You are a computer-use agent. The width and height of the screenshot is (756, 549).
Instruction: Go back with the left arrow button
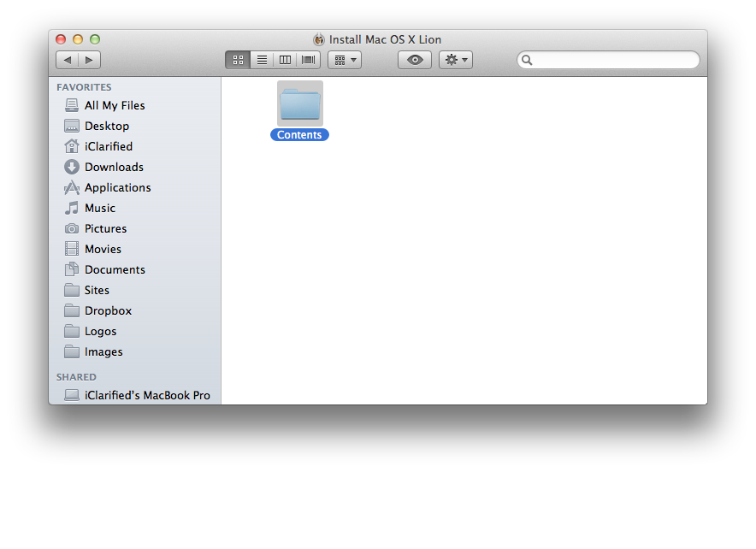(68, 60)
